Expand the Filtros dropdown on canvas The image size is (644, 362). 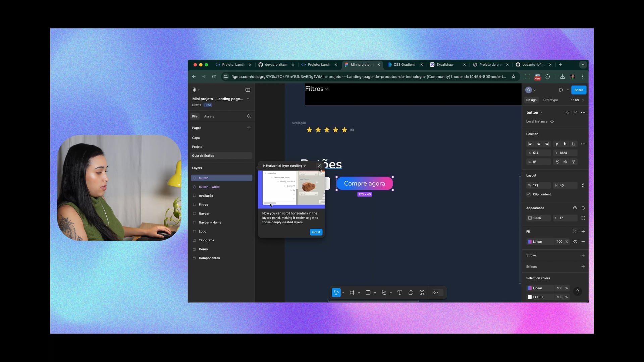coord(317,89)
